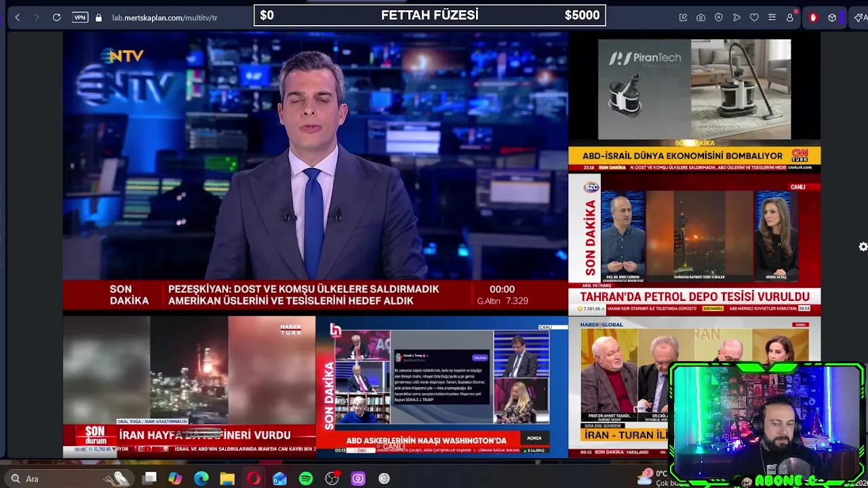The width and height of the screenshot is (868, 488).
Task: Open OBS Studio from the taskbar
Action: click(332, 479)
